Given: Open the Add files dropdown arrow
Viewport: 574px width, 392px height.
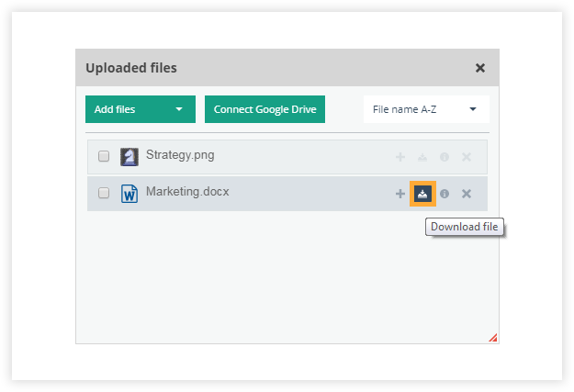Looking at the screenshot, I should (x=179, y=109).
